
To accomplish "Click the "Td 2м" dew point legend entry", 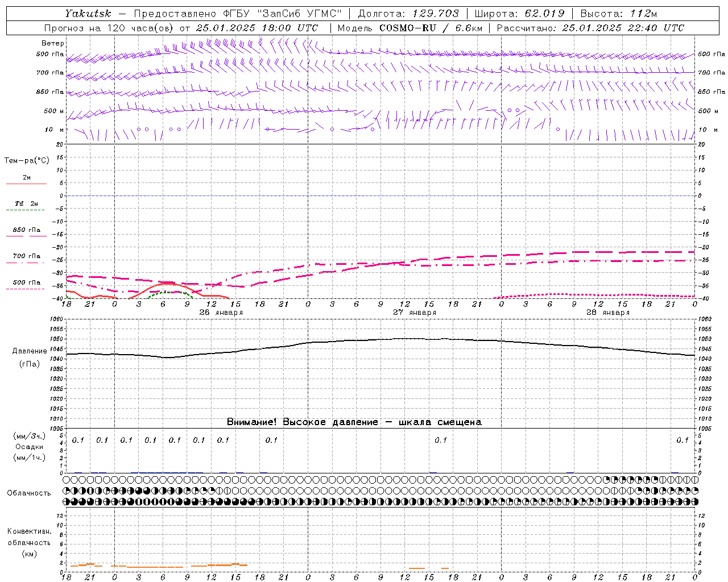I will (27, 203).
